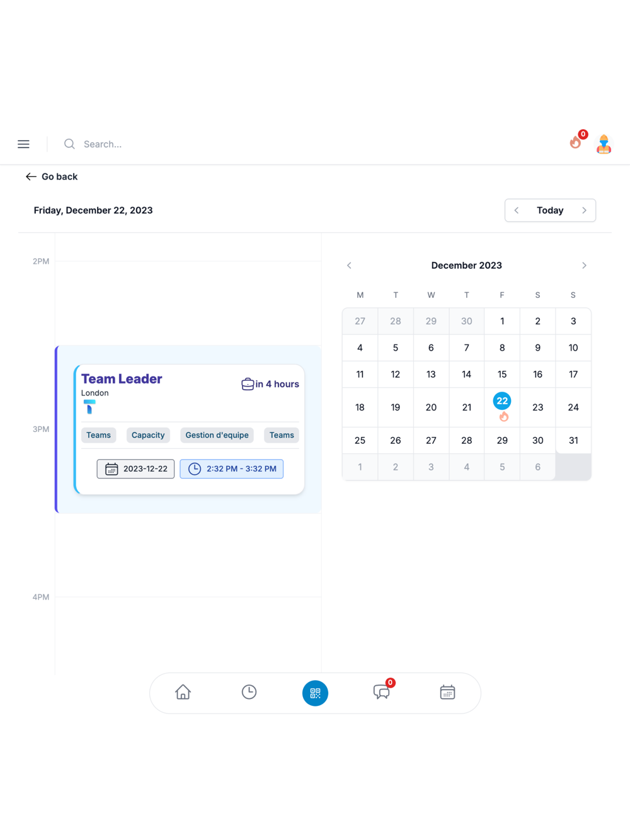Image resolution: width=630 pixels, height=840 pixels.
Task: Open the calendar tab in bottom nav
Action: tap(447, 693)
